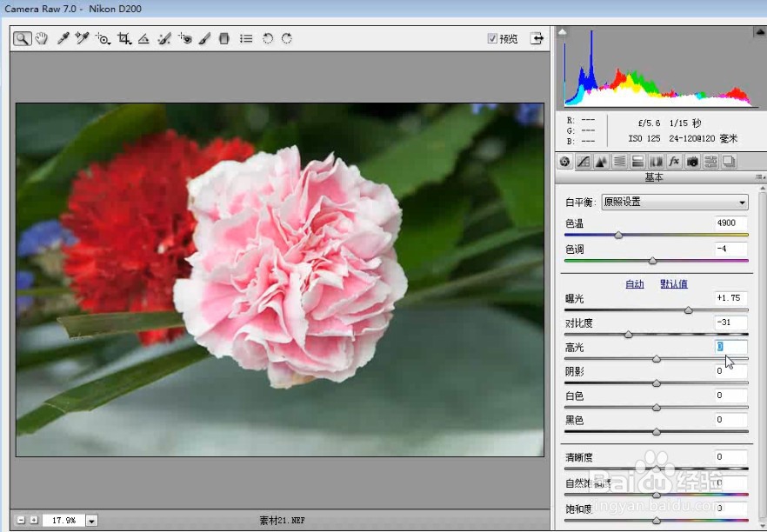Select the Targeted Adjustment tool
Viewport: 767px width, 532px height.
[103, 38]
